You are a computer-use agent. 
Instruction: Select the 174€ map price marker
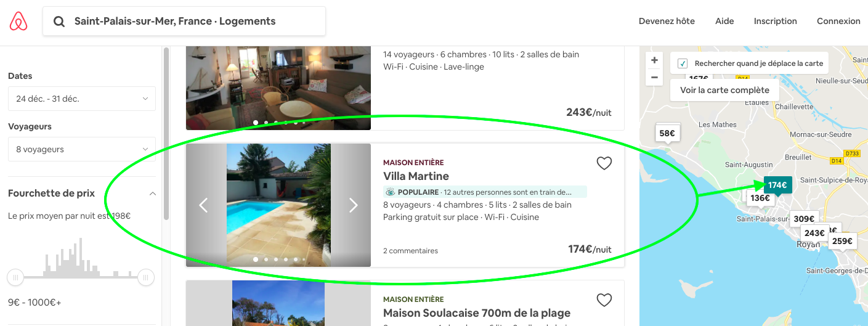[777, 185]
